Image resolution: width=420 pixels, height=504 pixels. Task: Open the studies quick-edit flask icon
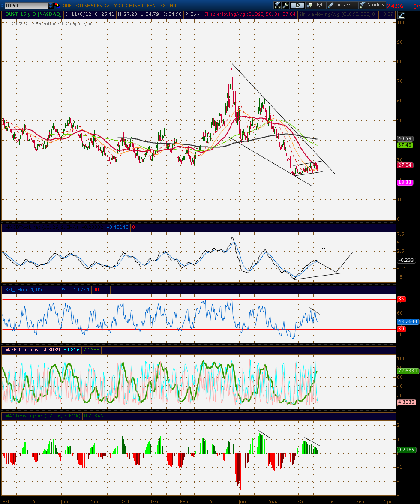278,5
